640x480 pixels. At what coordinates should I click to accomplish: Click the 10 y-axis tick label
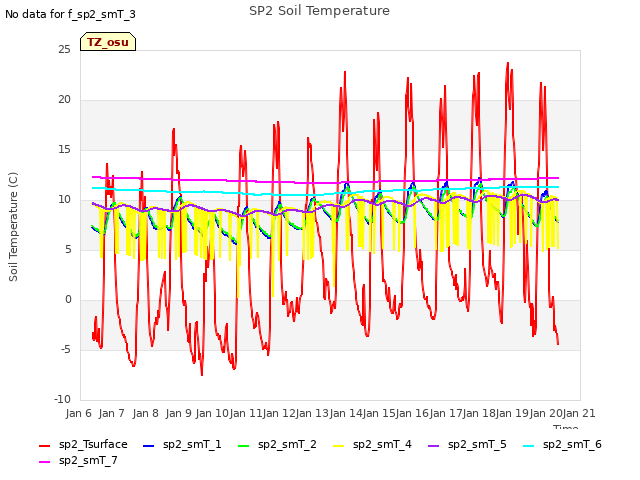64,200
